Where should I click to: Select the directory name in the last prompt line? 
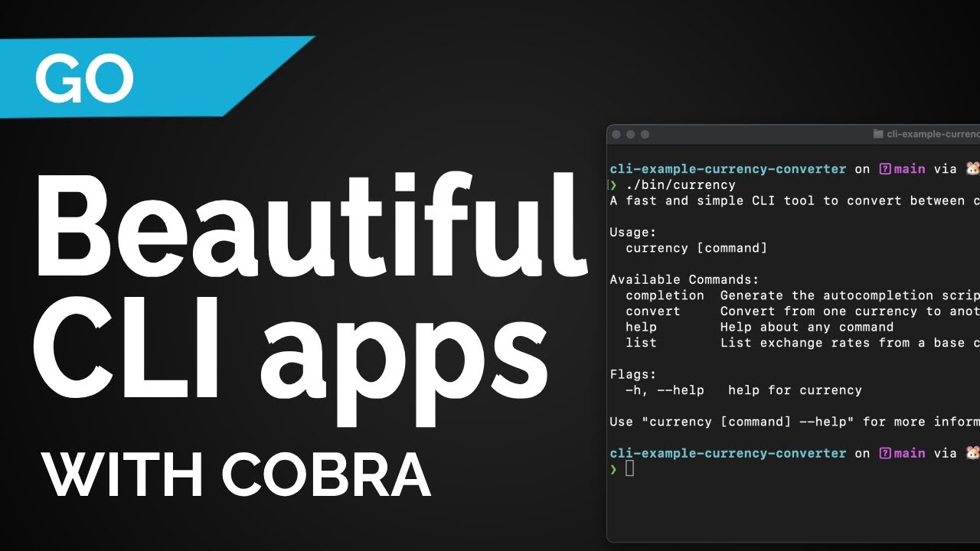728,453
